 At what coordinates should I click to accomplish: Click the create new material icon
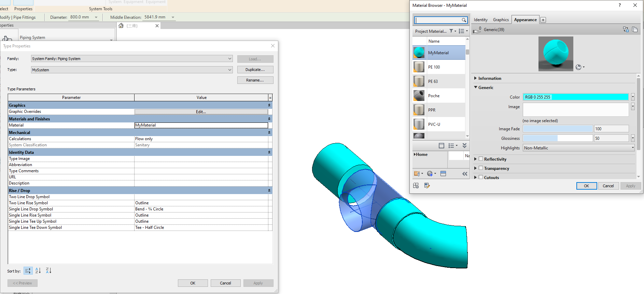(430, 174)
